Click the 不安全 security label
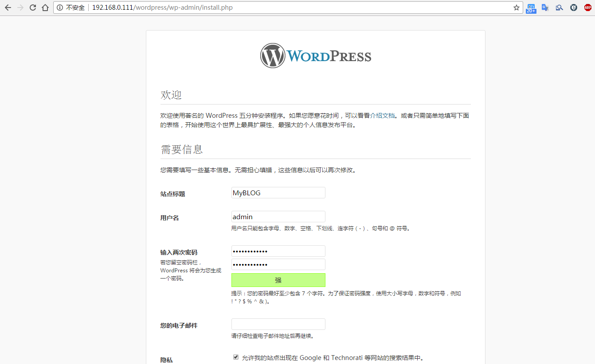 tap(75, 8)
